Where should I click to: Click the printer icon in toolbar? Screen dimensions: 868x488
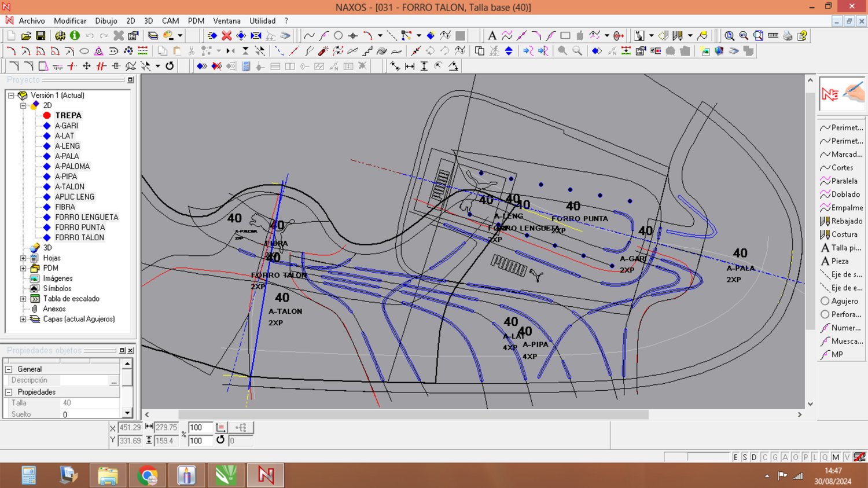(x=788, y=36)
